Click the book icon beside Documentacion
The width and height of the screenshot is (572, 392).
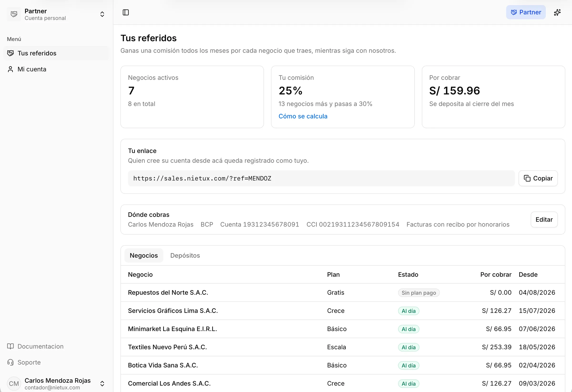coord(10,346)
